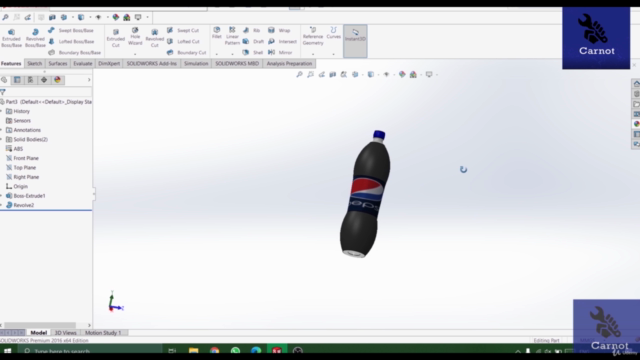Choose Boundary Boss/Base in the ribbon

74,53
